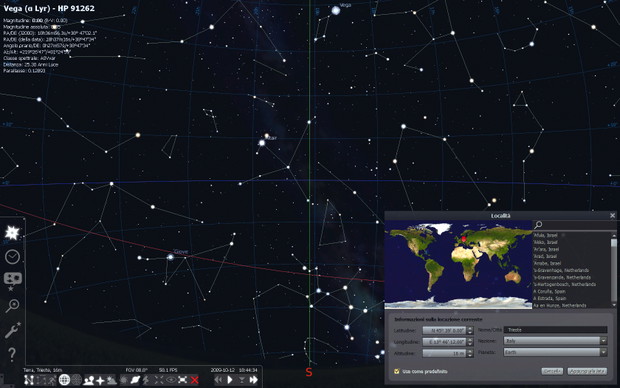Select Arad, Israel in location list

click(x=545, y=256)
